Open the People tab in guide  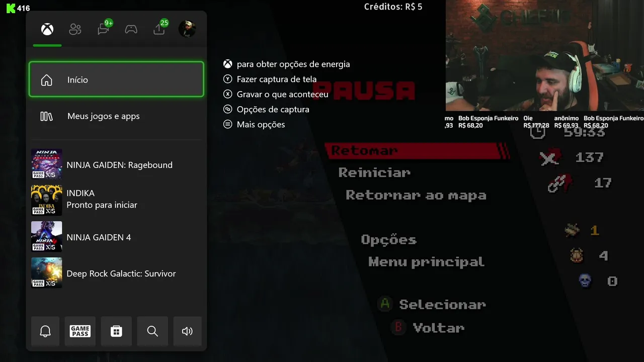[x=75, y=29]
